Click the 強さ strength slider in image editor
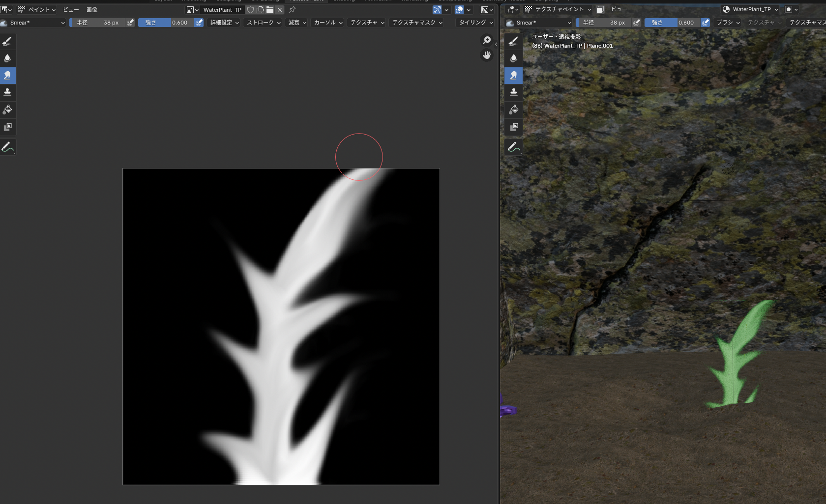Image resolution: width=826 pixels, height=504 pixels. (x=166, y=23)
